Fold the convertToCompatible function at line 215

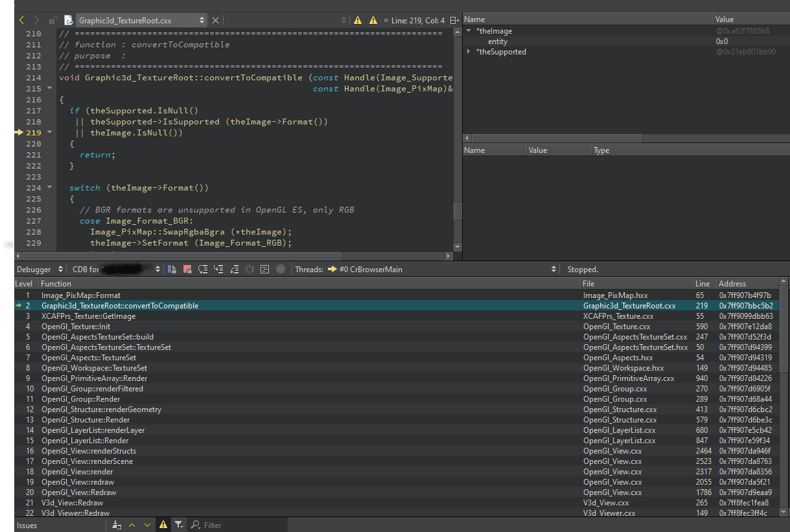(x=50, y=89)
